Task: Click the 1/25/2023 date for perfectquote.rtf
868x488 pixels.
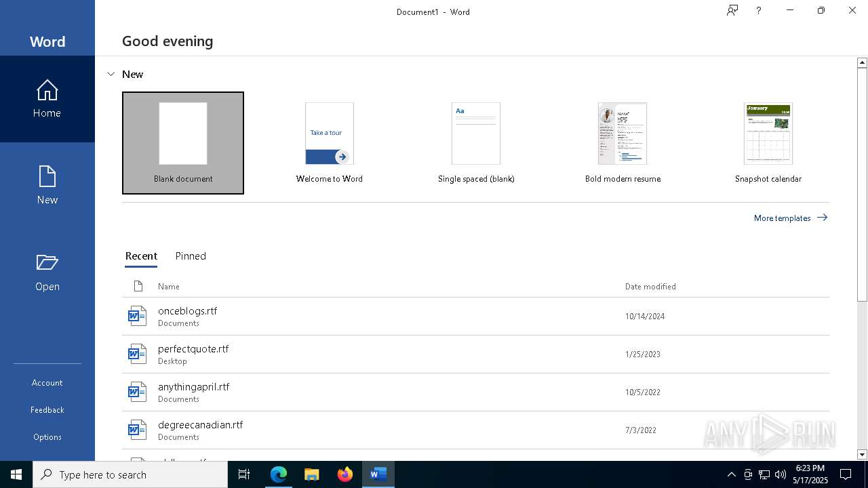Action: tap(643, 354)
